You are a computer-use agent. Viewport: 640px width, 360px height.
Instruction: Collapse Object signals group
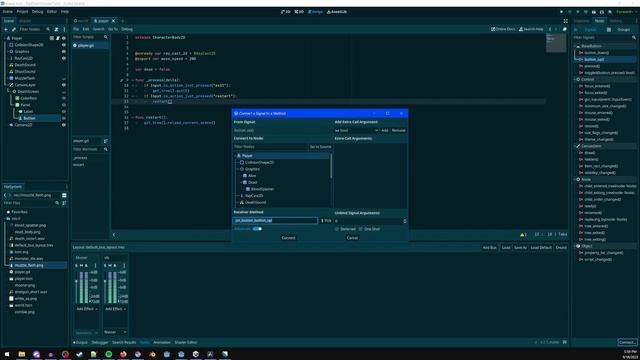(x=576, y=246)
